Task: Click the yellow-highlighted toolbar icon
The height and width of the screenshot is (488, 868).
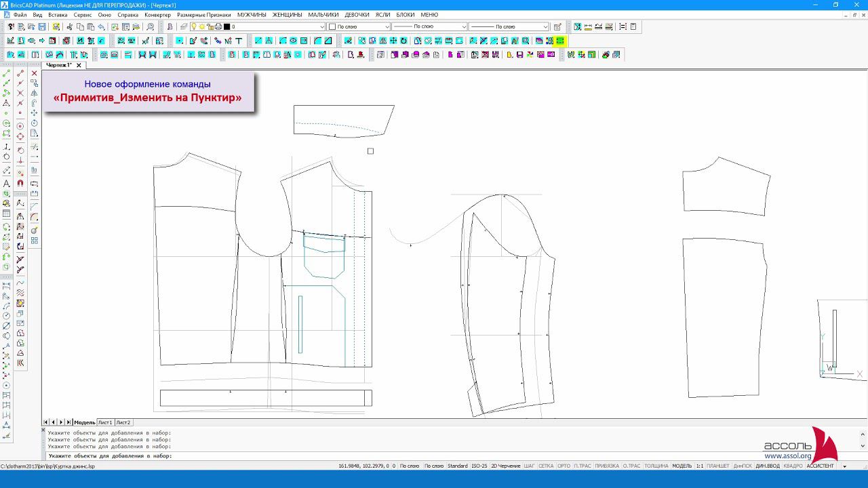Action: click(560, 41)
